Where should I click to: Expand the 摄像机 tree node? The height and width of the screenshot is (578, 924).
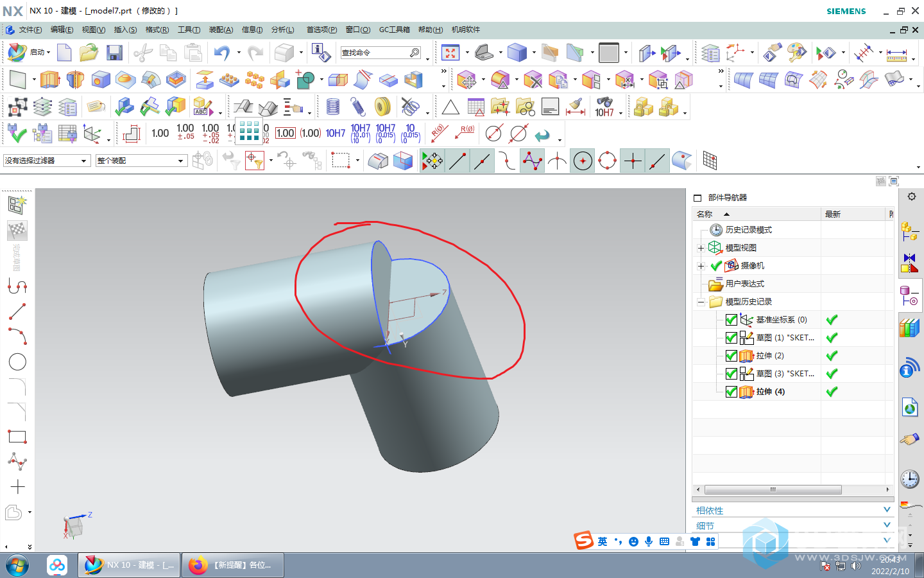701,266
